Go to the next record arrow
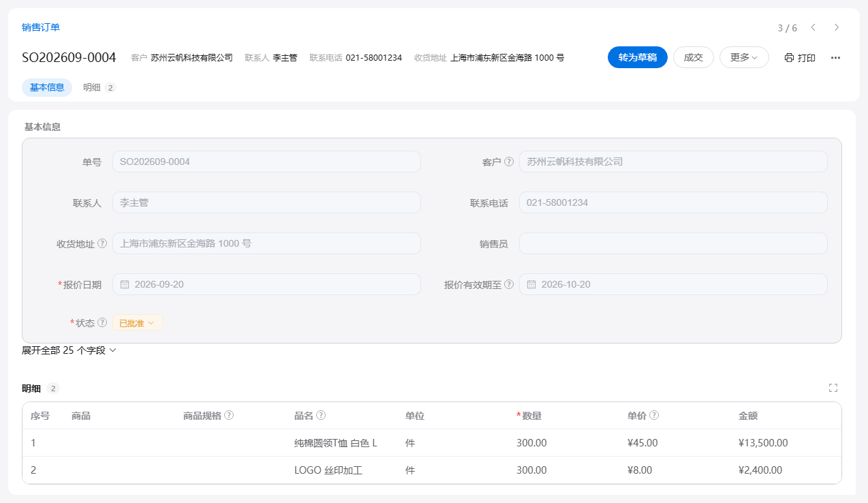Screen dimensions: 868x503 point(837,27)
